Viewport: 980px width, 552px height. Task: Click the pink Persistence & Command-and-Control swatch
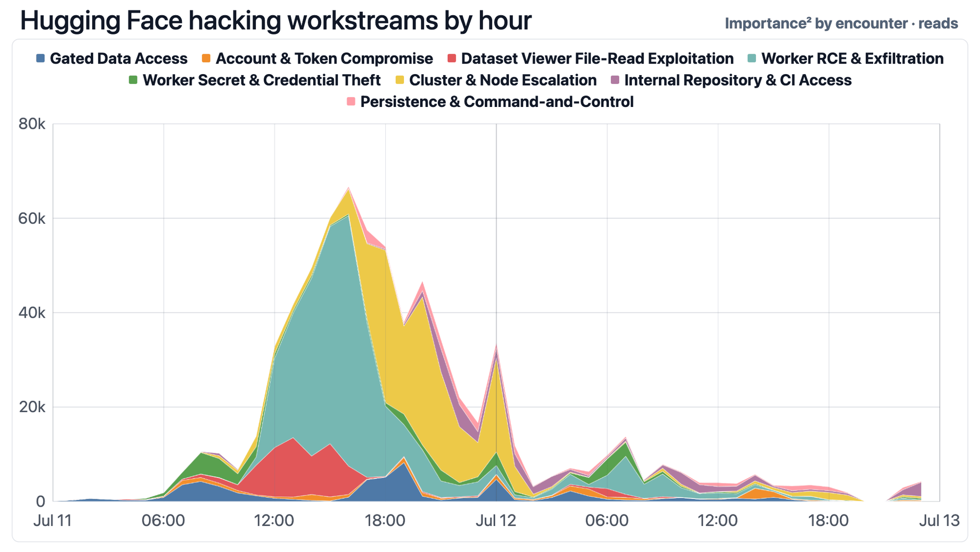[351, 102]
